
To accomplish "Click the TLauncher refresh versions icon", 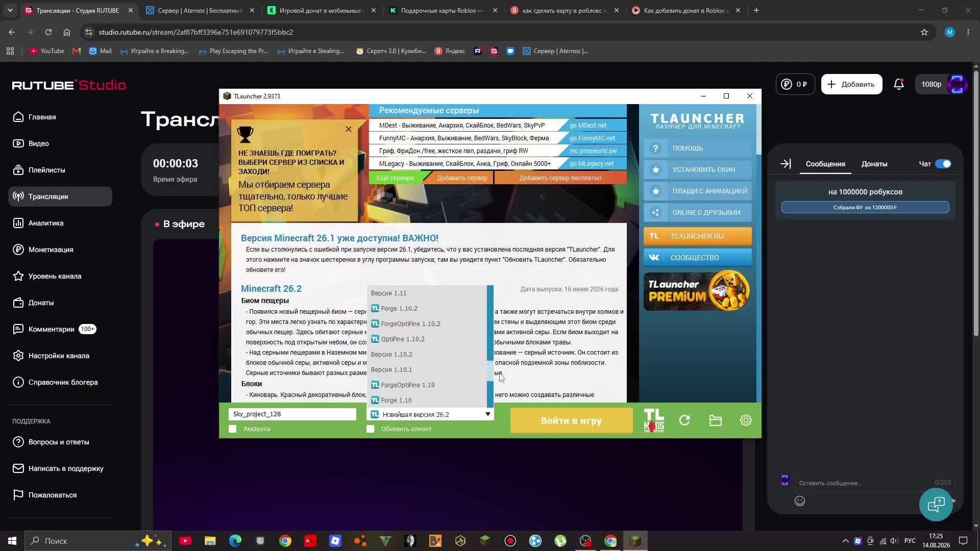I will (x=684, y=420).
